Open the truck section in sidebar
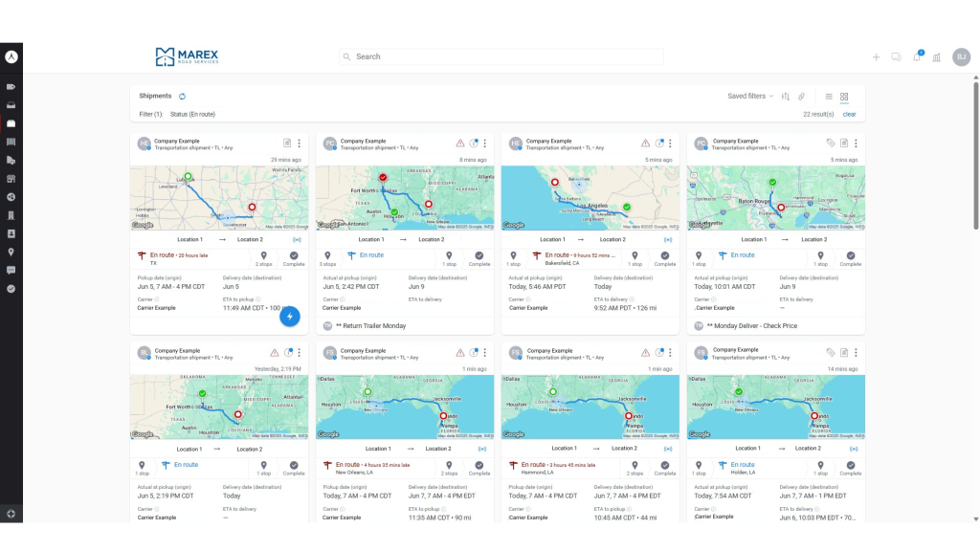The height and width of the screenshot is (551, 980). point(11,160)
